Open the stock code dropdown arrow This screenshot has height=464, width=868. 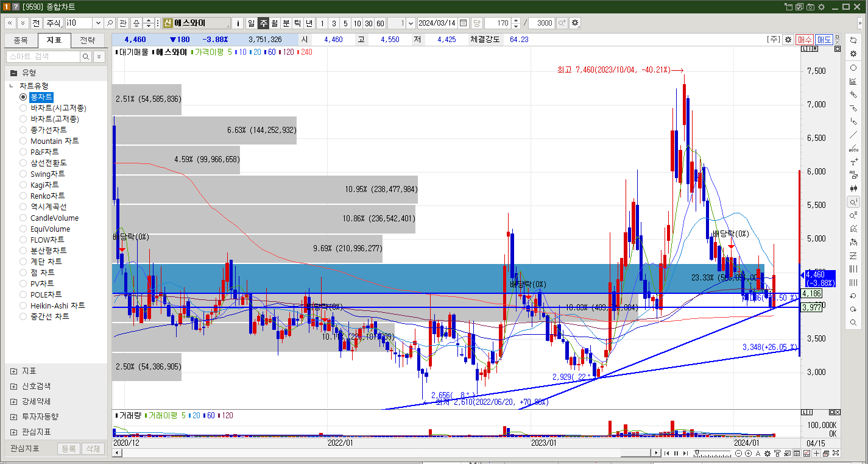point(97,23)
